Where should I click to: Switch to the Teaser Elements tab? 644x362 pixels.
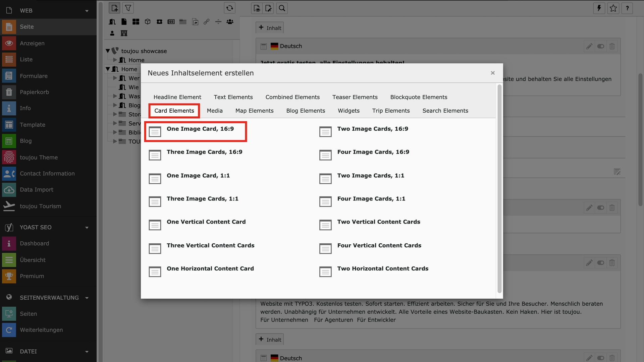point(355,97)
